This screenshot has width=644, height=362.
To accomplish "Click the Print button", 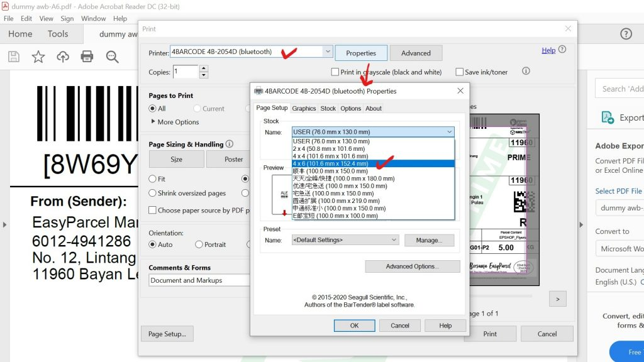I will pyautogui.click(x=490, y=334).
